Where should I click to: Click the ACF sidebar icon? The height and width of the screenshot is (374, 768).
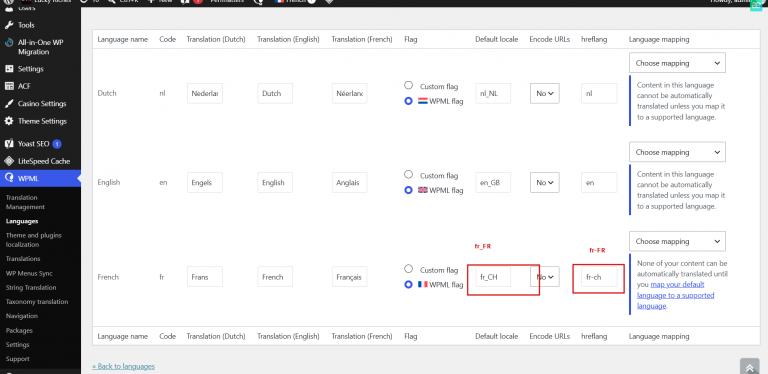(9, 86)
